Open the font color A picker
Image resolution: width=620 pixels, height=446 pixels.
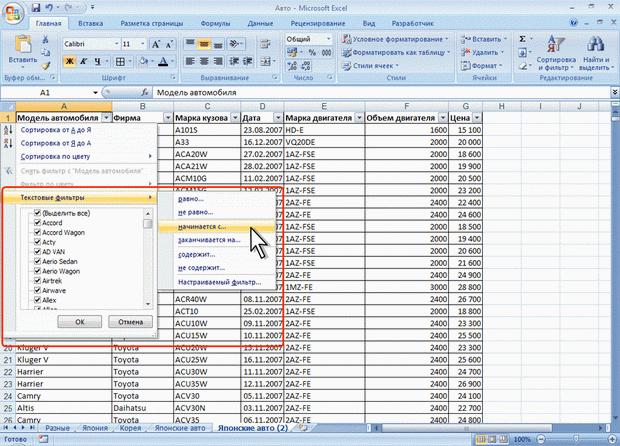tap(163, 61)
